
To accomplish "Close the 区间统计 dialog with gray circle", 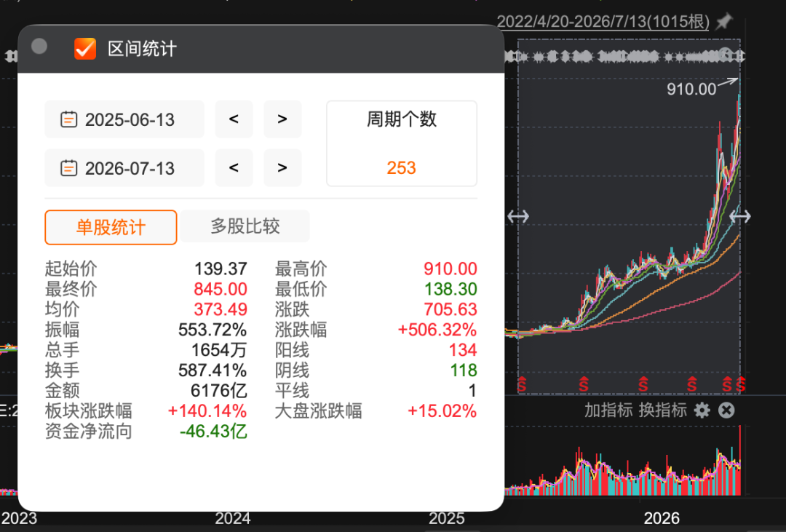I will point(39,46).
